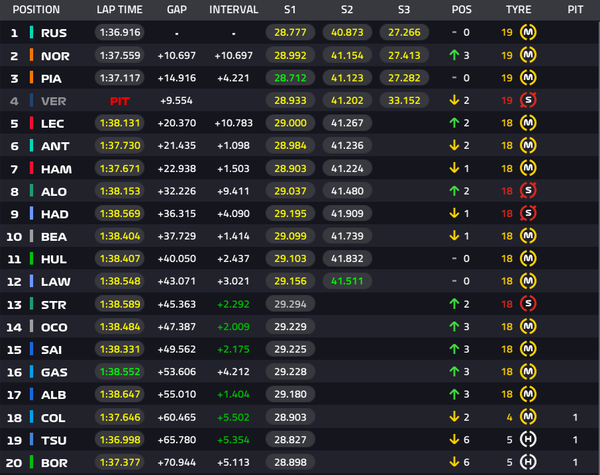Click green S1 time 28.712 for PIA

[x=290, y=78]
